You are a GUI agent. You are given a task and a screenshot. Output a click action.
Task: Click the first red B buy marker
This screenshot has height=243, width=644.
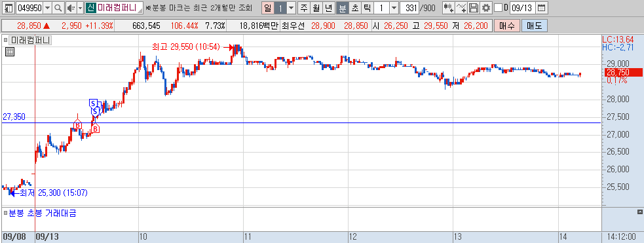77,125
